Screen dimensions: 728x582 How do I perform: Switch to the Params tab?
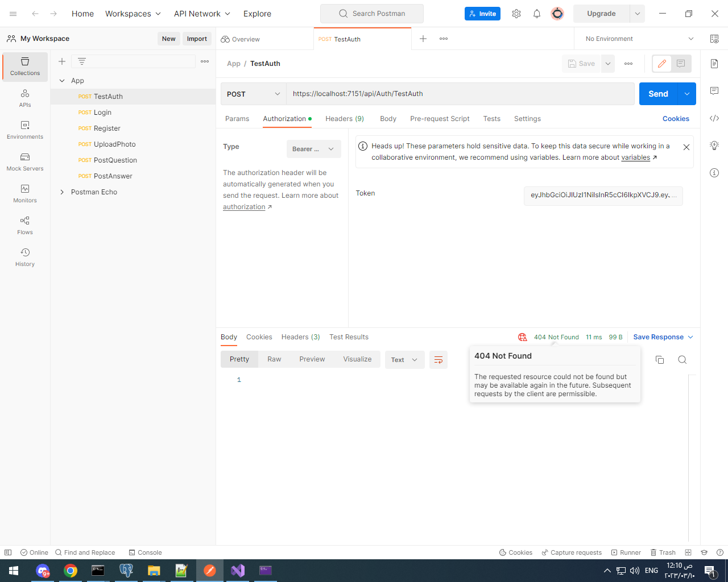click(237, 119)
